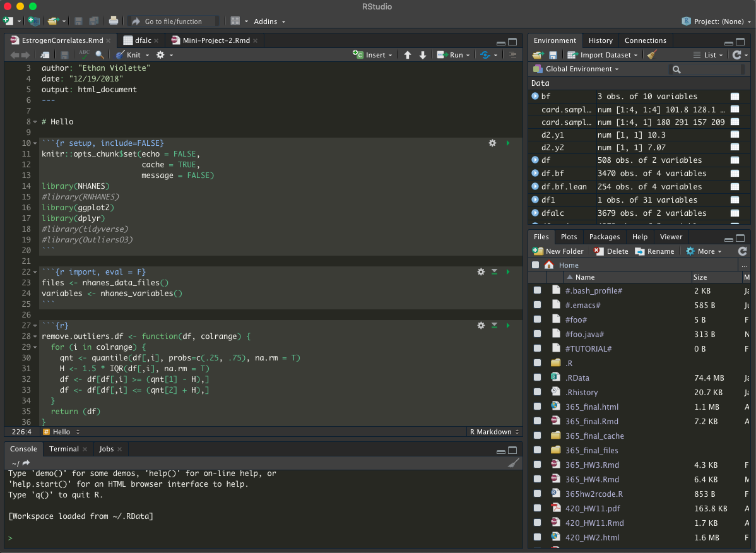The image size is (756, 553).
Task: Go to previous chunk with the up arrow
Action: (x=408, y=55)
